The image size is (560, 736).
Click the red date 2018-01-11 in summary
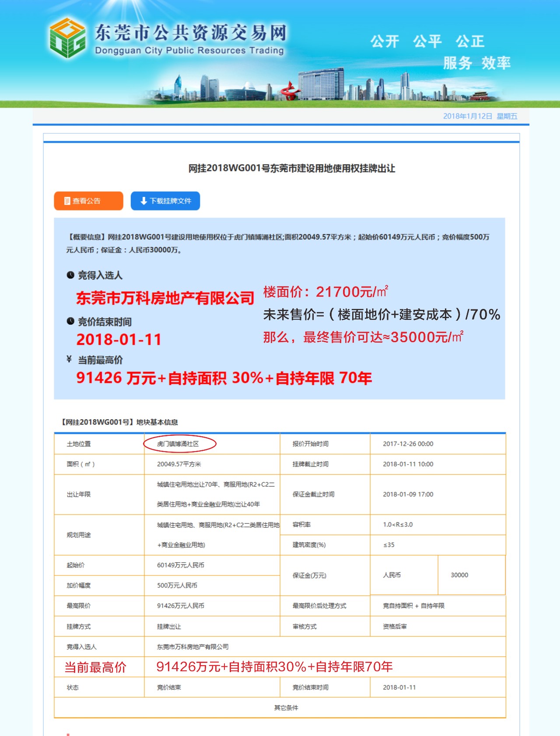[x=119, y=340]
